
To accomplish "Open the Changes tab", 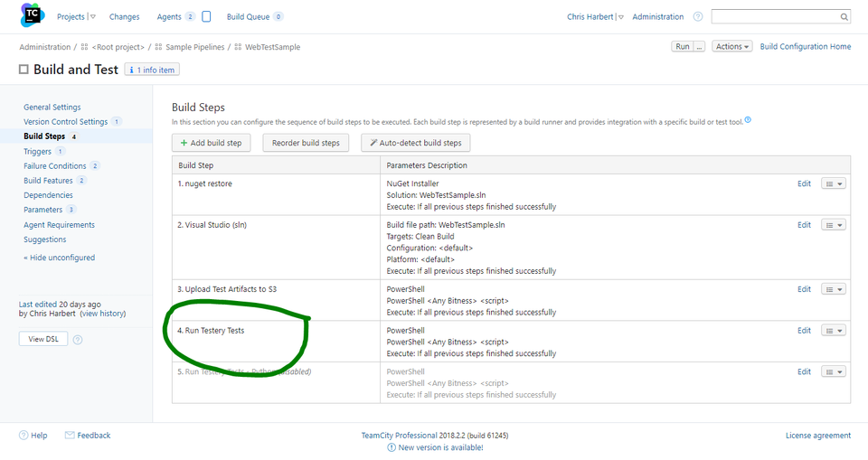I will click(x=124, y=16).
